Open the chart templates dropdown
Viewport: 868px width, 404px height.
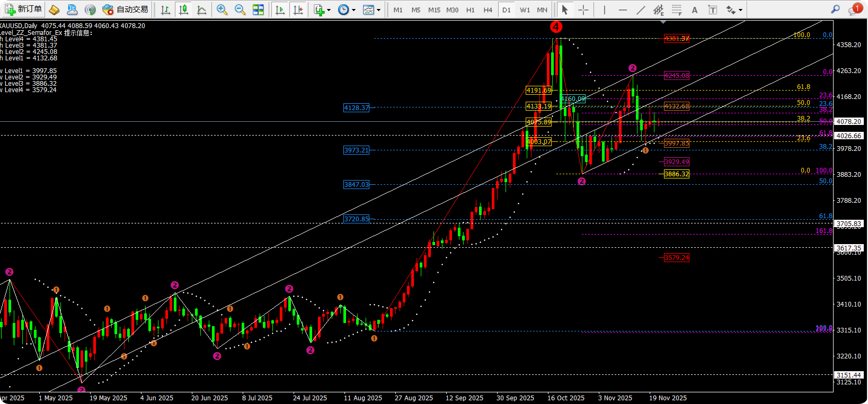click(371, 10)
